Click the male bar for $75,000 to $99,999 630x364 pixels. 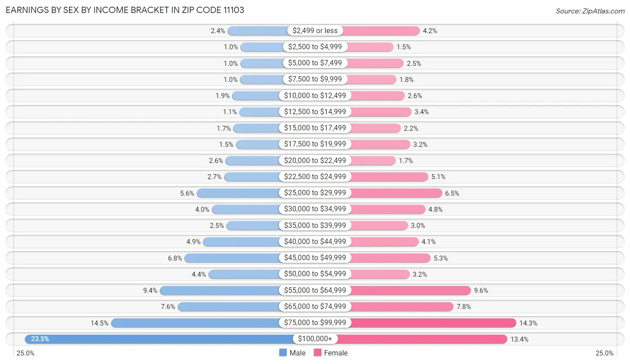[x=213, y=323]
